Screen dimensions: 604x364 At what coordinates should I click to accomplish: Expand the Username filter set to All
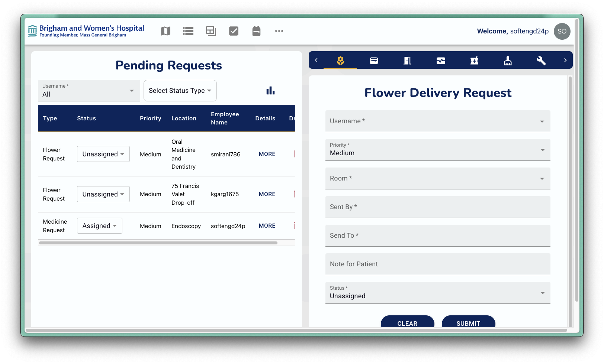click(x=89, y=91)
